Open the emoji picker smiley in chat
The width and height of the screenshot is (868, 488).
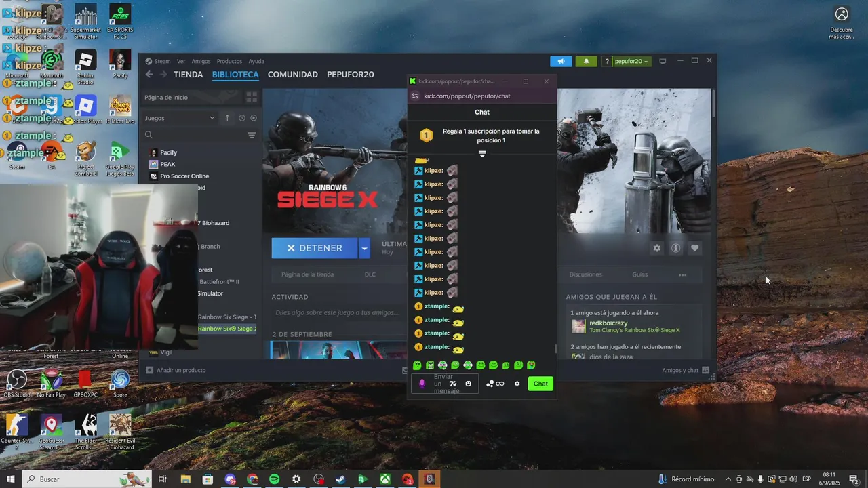(468, 384)
